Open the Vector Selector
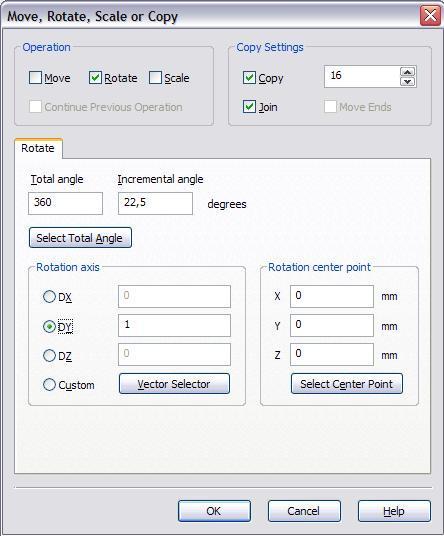This screenshot has width=444, height=536. [174, 384]
